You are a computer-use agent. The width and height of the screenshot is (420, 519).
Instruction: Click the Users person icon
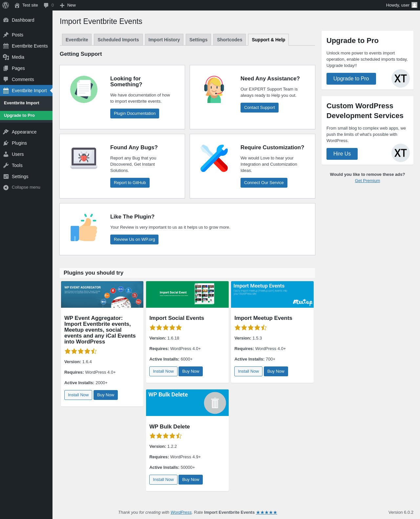(6, 154)
